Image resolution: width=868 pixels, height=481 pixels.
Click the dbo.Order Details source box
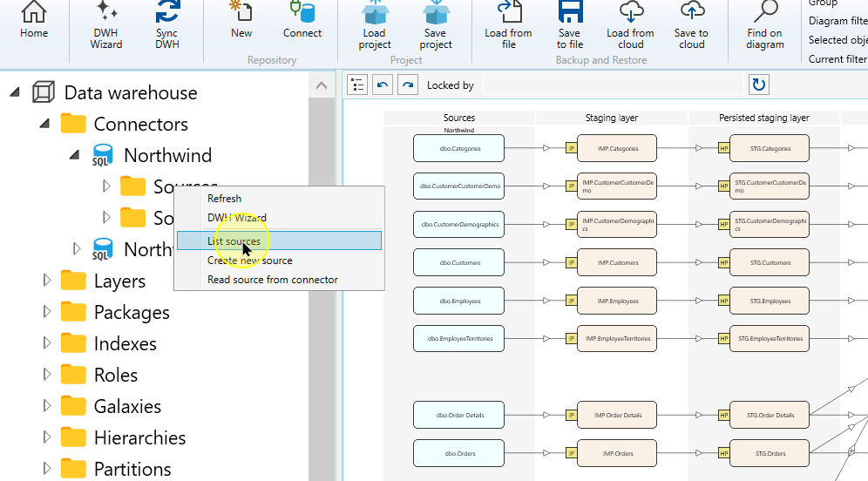(x=459, y=415)
